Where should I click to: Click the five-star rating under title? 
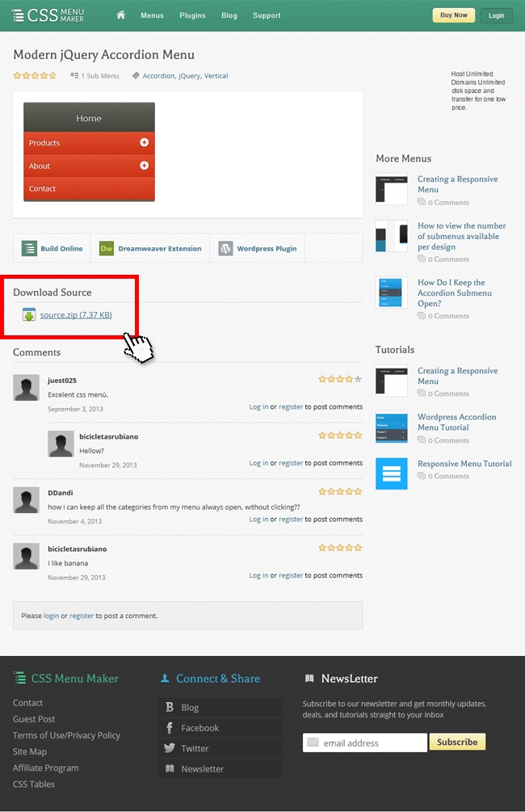pyautogui.click(x=35, y=76)
